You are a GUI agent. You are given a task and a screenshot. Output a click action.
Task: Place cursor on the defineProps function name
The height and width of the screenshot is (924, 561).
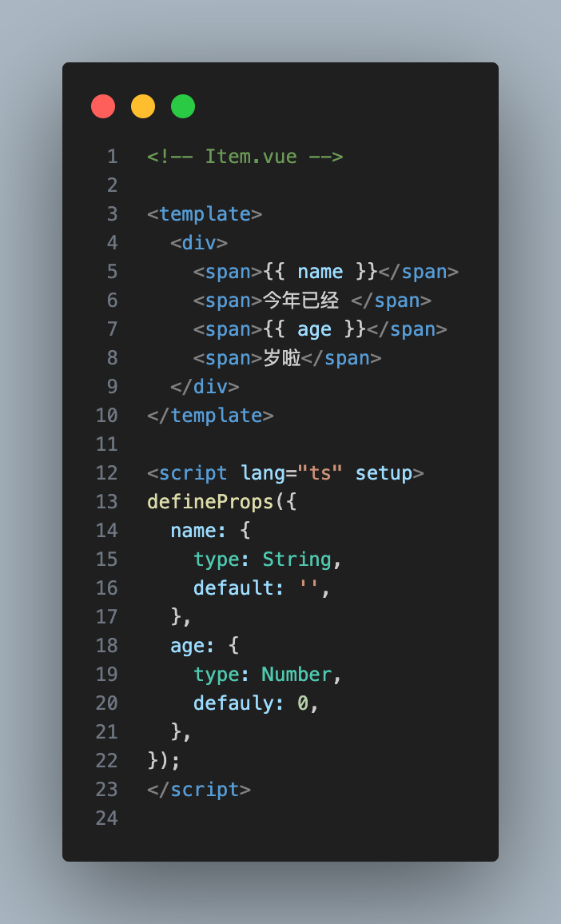211,502
